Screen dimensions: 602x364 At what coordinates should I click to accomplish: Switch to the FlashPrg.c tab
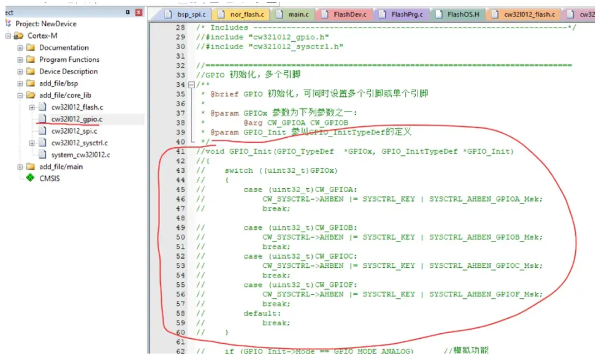tap(401, 14)
